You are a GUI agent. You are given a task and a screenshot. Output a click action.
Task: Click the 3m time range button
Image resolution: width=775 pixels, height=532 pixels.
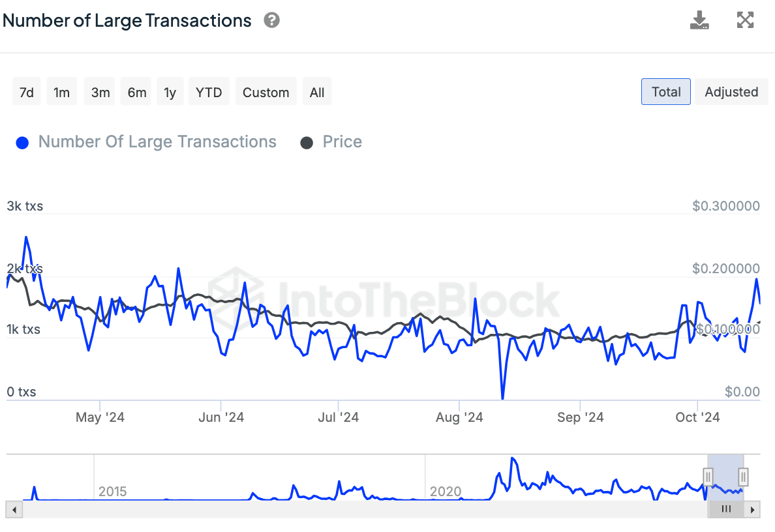coord(99,91)
